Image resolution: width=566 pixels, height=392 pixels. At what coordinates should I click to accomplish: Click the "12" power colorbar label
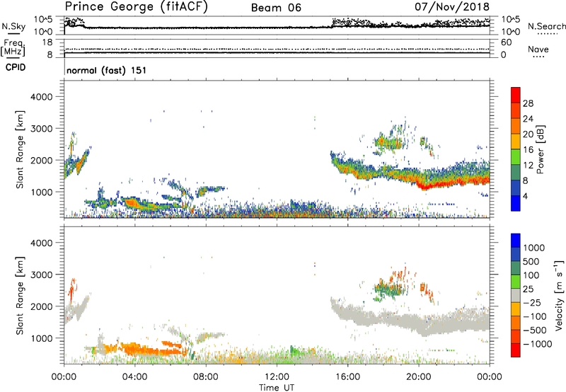click(x=528, y=166)
